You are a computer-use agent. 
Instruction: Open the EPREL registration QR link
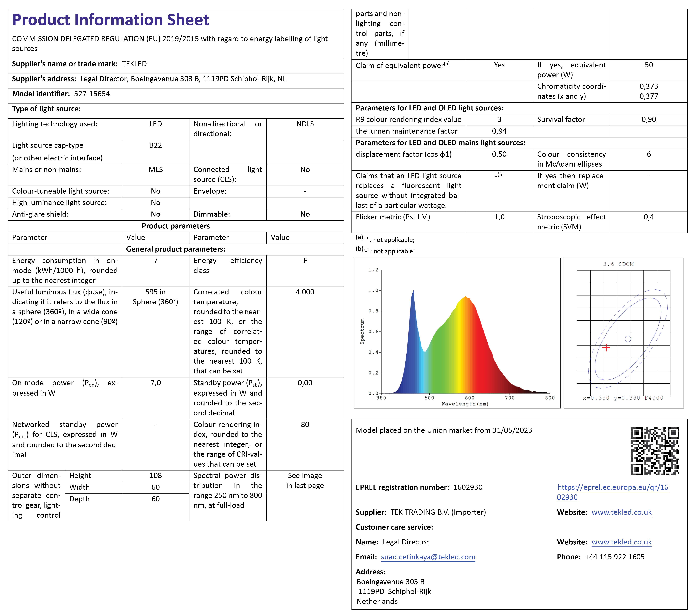tap(613, 487)
